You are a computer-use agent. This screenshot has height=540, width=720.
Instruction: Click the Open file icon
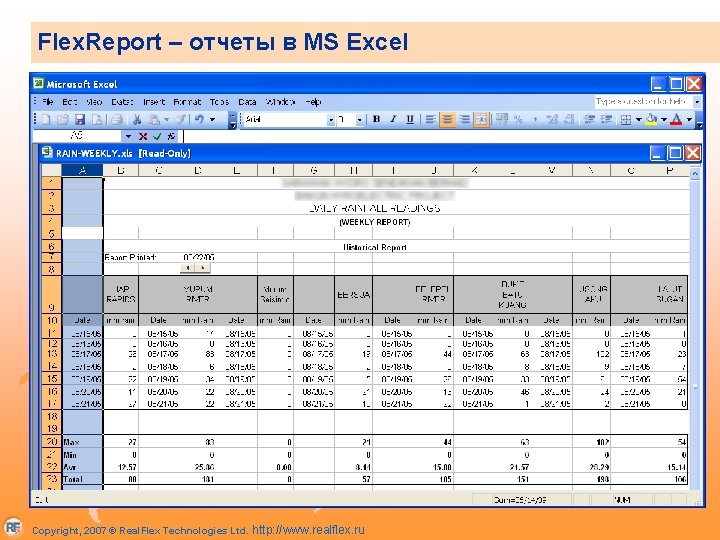(x=63, y=120)
